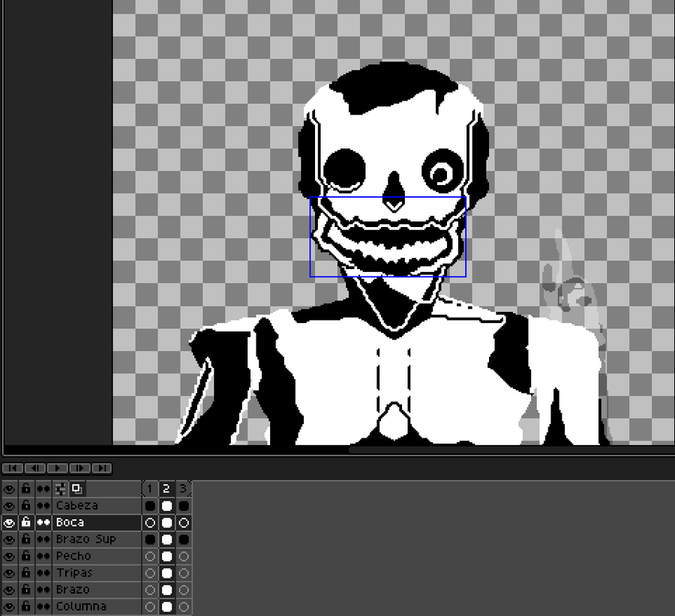Select the Brazo layer name
675x616 pixels.
[97, 589]
